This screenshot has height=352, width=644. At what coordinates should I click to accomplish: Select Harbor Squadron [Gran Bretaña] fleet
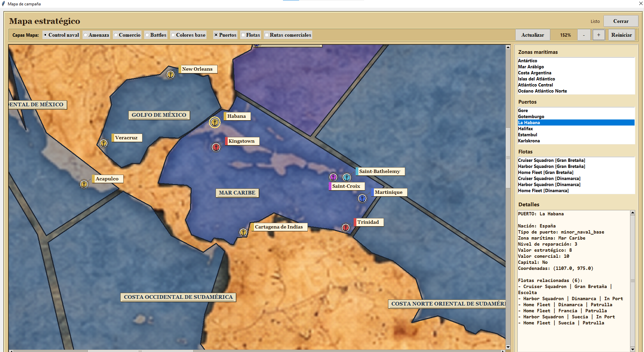[576, 166]
